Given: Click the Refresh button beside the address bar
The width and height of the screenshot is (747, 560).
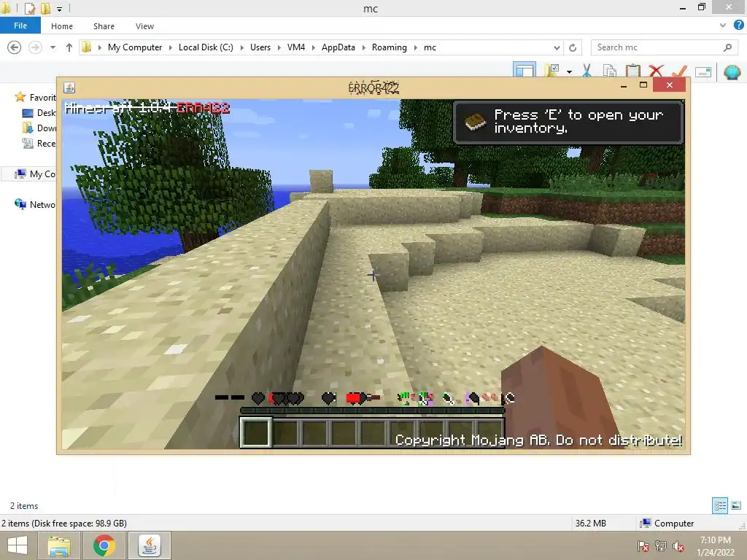Looking at the screenshot, I should pos(573,47).
